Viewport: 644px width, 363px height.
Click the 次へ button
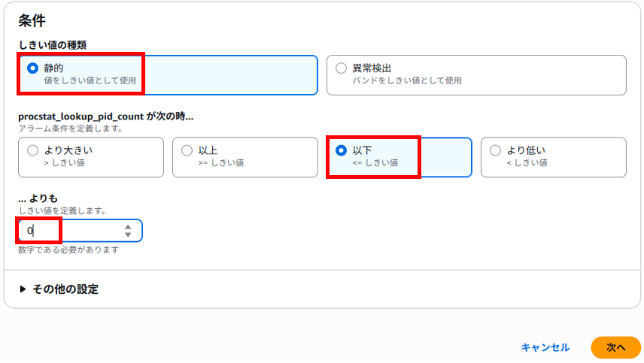(x=615, y=347)
